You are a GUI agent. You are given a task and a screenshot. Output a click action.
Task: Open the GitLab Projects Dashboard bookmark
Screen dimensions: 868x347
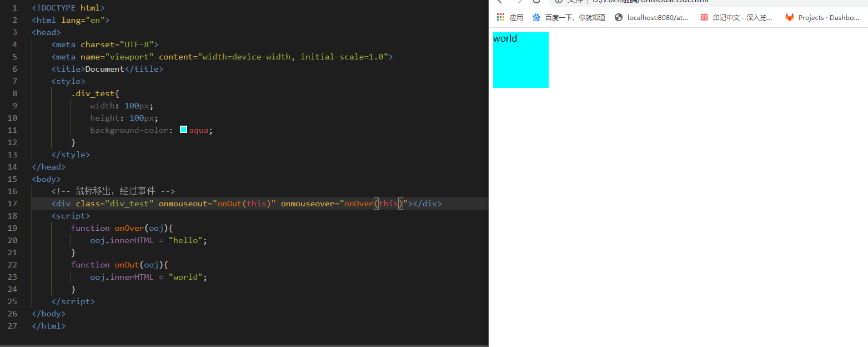822,17
